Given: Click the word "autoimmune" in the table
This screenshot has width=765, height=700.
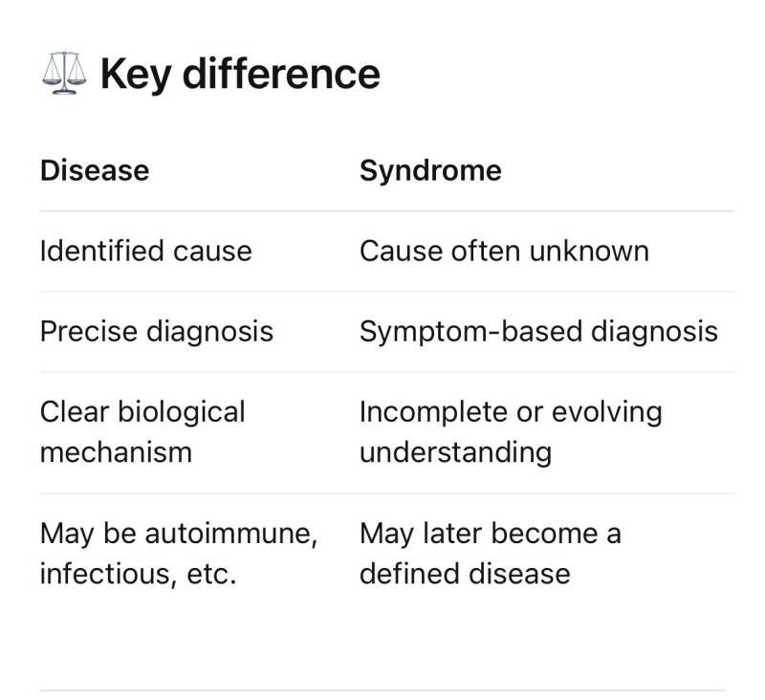Looking at the screenshot, I should tap(229, 533).
